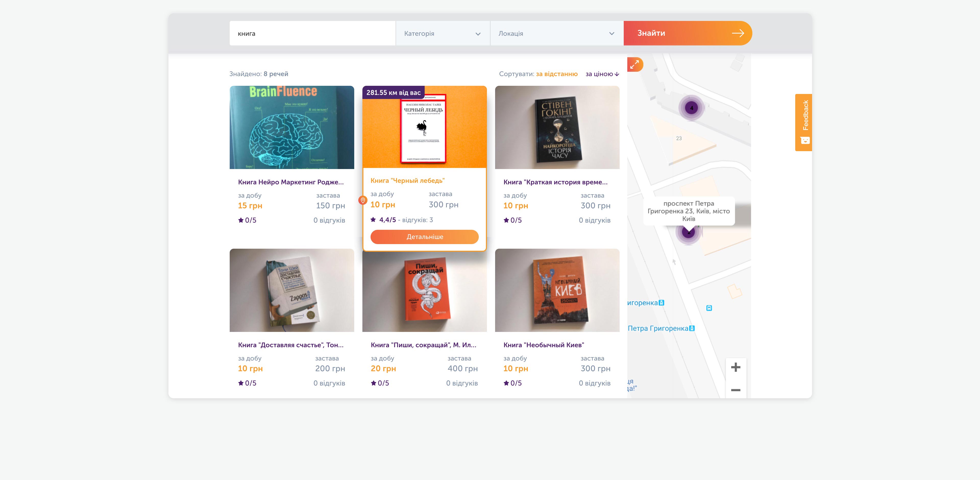Open the BrainFluence book thumbnail
Viewport: 980px width, 480px height.
pyautogui.click(x=292, y=127)
